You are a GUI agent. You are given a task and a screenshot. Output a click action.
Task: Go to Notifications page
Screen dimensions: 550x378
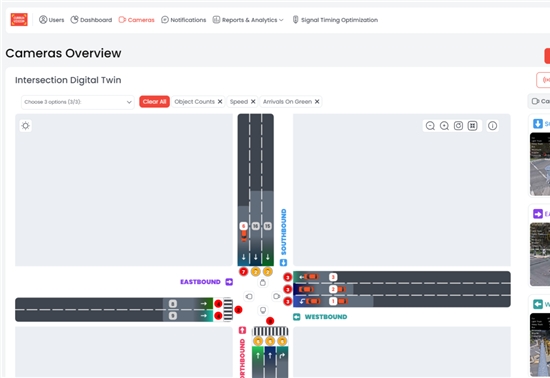[x=183, y=20]
